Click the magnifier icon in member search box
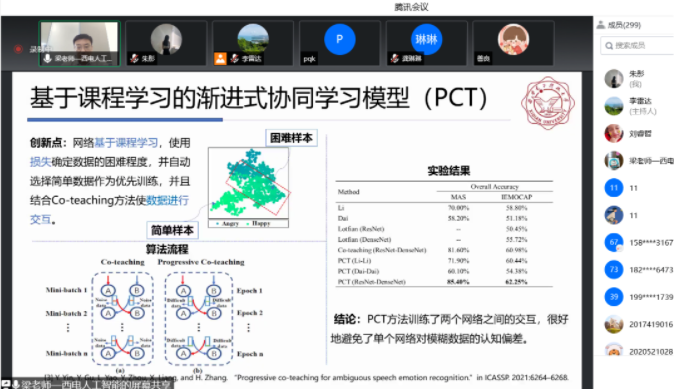Screen dimensions: 688x389 point(609,46)
